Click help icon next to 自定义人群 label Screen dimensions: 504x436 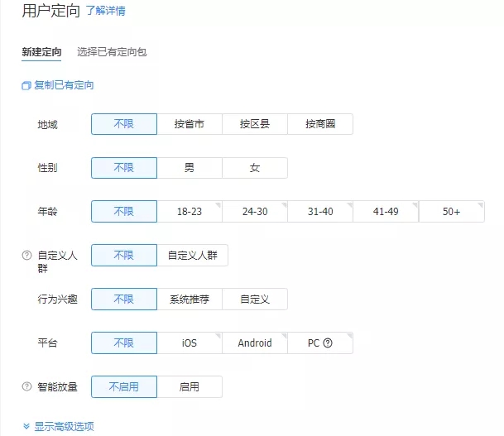pyautogui.click(x=26, y=256)
